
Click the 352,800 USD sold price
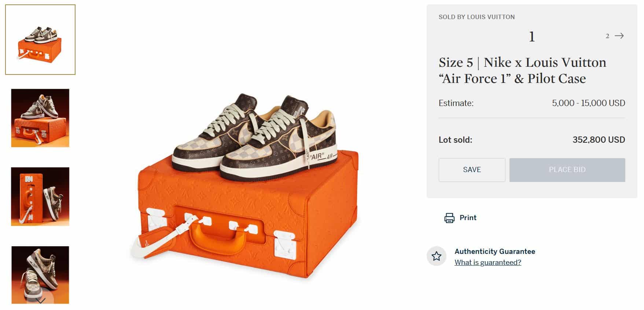click(599, 140)
